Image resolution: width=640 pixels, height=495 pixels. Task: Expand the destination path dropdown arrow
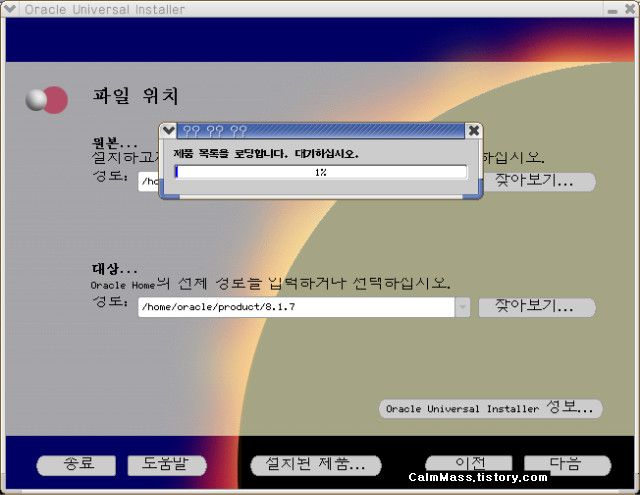(462, 307)
